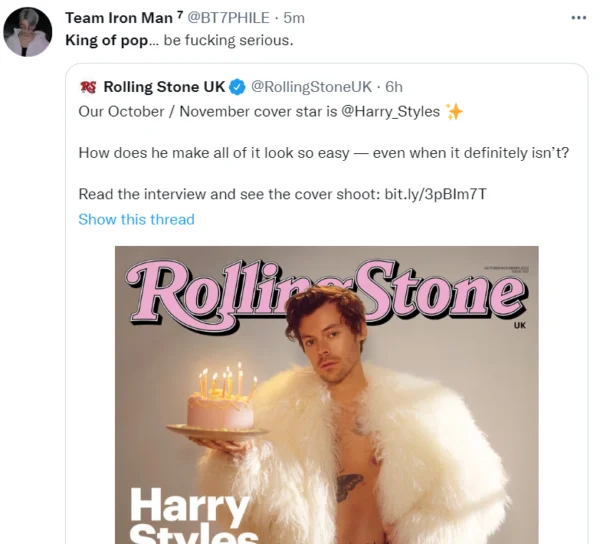Click the 5m tweet timestamp

pyautogui.click(x=294, y=18)
